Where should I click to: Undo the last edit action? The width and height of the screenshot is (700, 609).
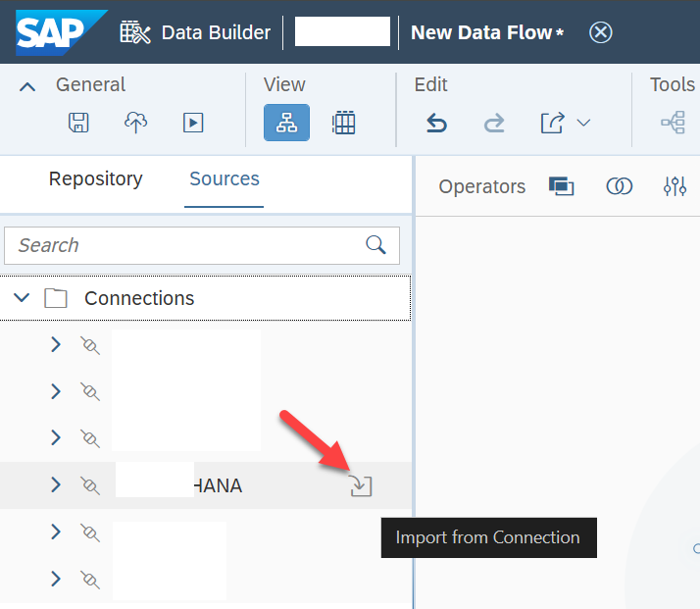pos(436,123)
